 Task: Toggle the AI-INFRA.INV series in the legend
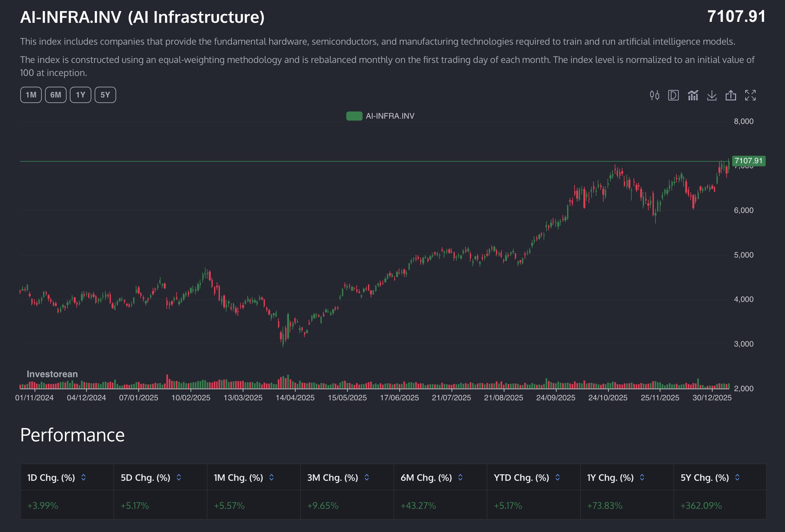389,116
